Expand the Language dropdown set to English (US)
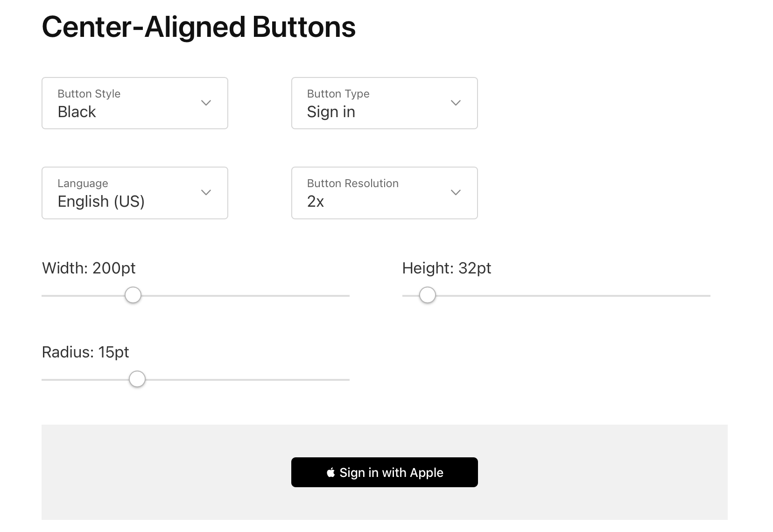Image resolution: width=773 pixels, height=532 pixels. point(135,193)
